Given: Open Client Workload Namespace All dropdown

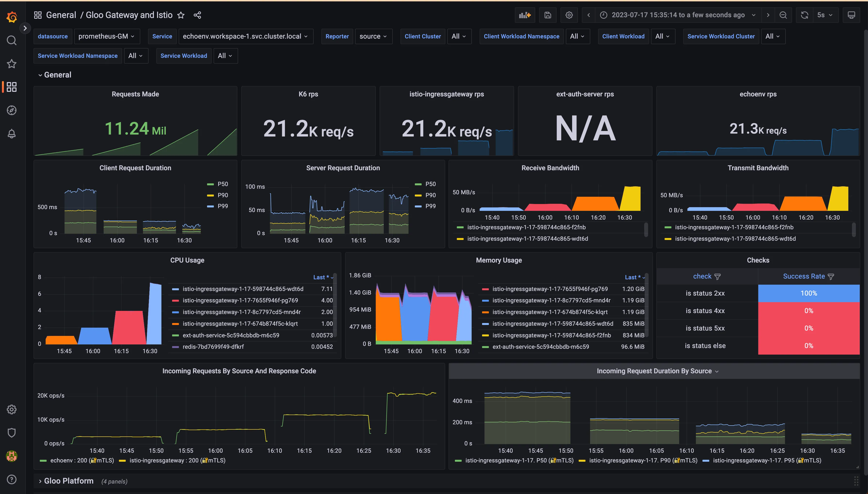Looking at the screenshot, I should click(577, 36).
